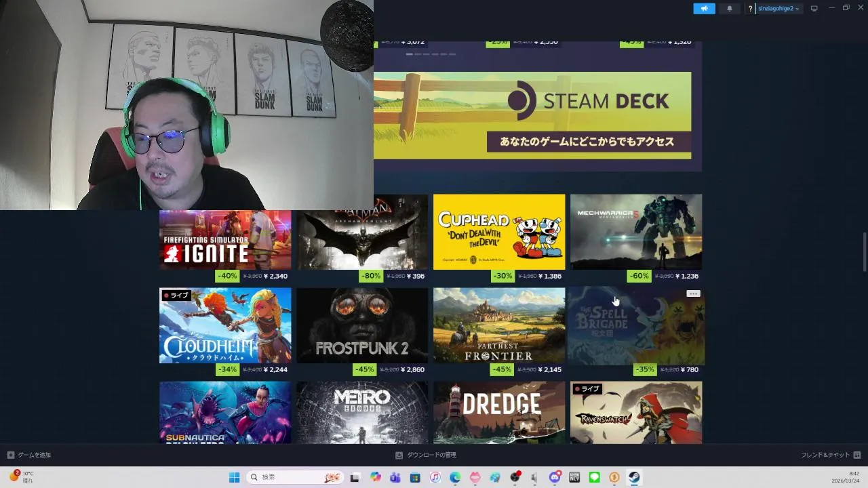Click the ¥ 2,860 Frostpunk 2 price
Screen dimensions: 868x488
point(412,369)
